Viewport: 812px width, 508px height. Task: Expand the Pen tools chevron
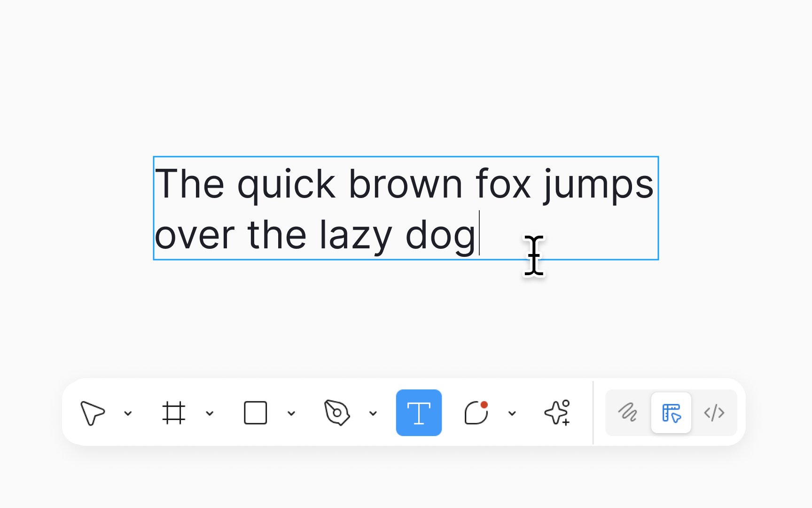373,413
